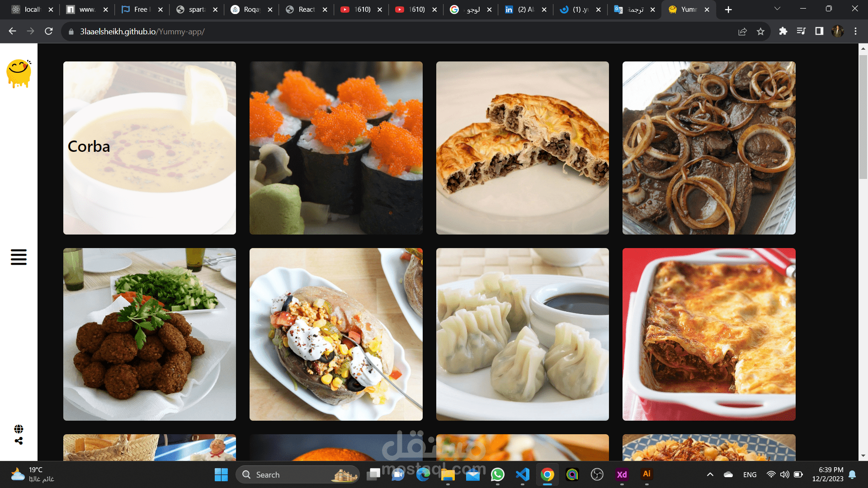Viewport: 868px width, 488px height.
Task: Switch to the React tab
Action: 306,9
